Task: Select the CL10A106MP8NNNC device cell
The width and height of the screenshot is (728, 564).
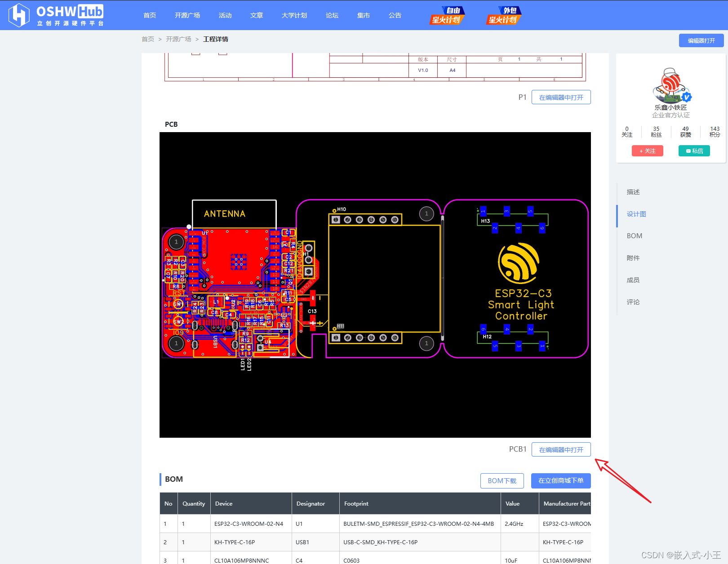Action: [x=251, y=559]
